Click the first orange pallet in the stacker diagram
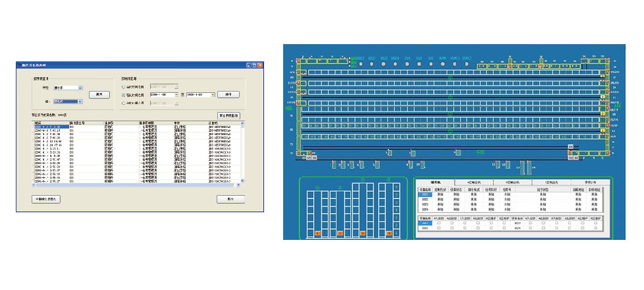The image size is (644, 290). pyautogui.click(x=318, y=233)
